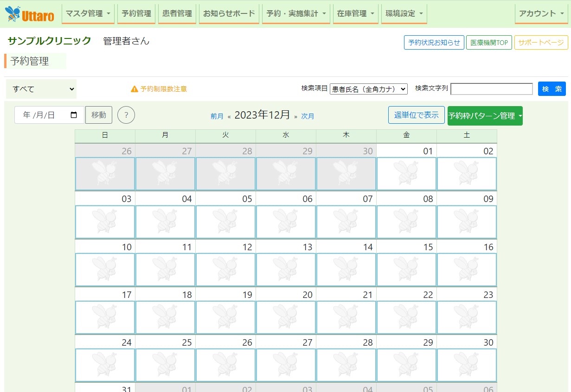The image size is (571, 392).
Task: Click the bee cell for December 24
Action: pos(105,365)
